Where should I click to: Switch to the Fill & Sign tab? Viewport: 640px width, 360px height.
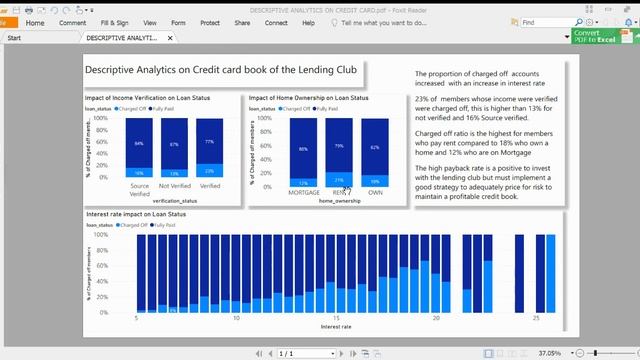114,23
